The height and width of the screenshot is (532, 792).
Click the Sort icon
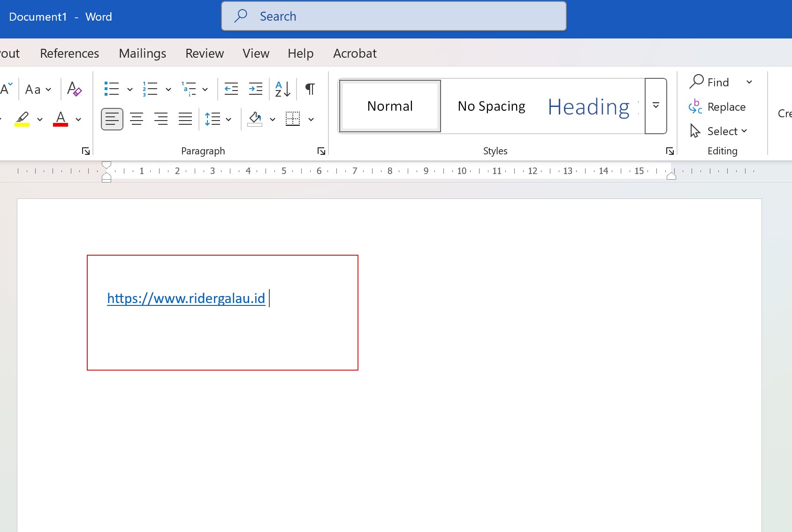point(282,89)
